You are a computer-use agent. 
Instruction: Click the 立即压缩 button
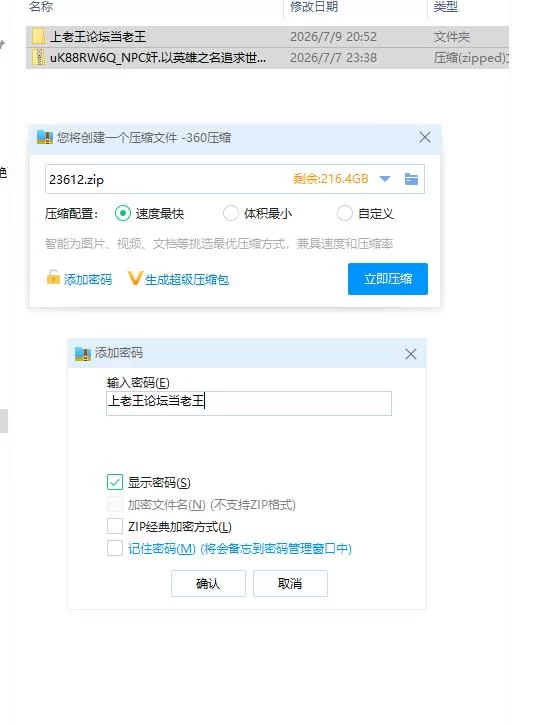tap(388, 279)
